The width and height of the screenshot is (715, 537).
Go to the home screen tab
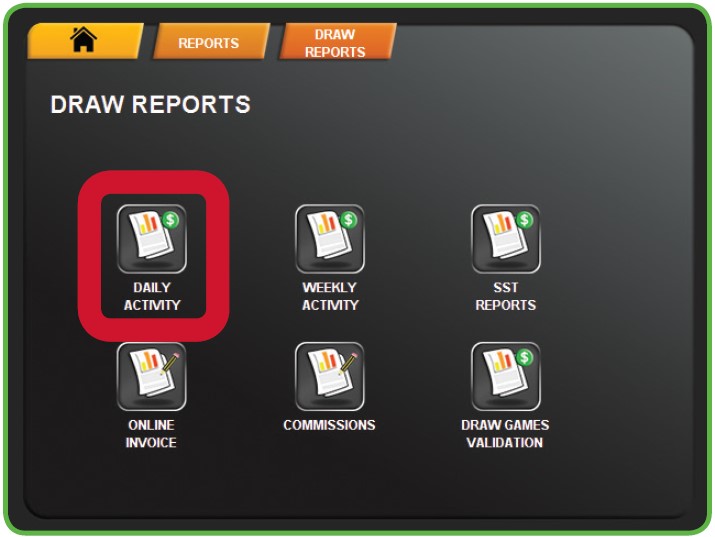(85, 41)
